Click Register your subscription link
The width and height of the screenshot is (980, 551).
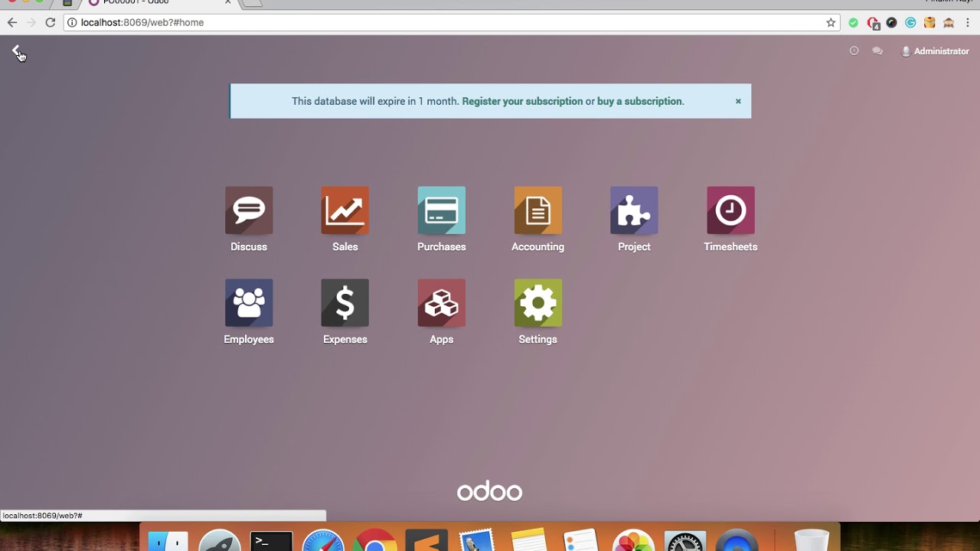point(522,101)
